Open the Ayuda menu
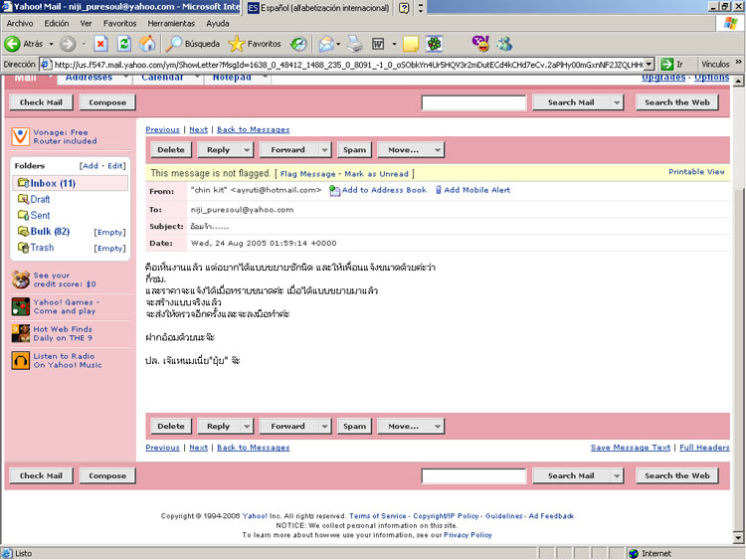746x560 pixels. [218, 23]
